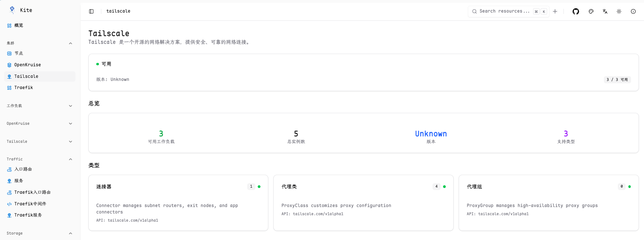Click the 节点 nodes icon
Screen dimensions: 644x240
tap(9, 53)
